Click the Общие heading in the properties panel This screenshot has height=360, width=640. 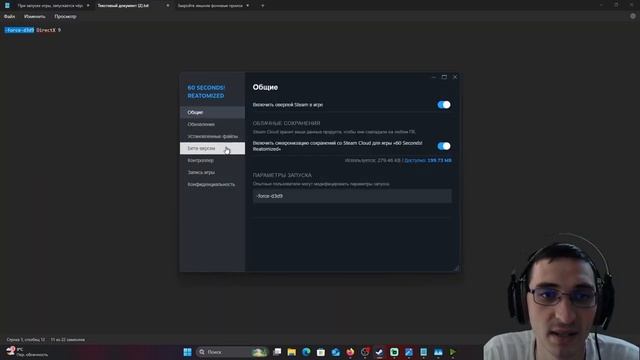(x=265, y=87)
